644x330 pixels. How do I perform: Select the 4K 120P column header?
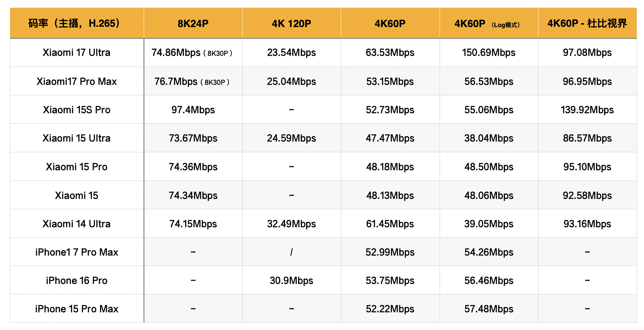click(x=291, y=23)
